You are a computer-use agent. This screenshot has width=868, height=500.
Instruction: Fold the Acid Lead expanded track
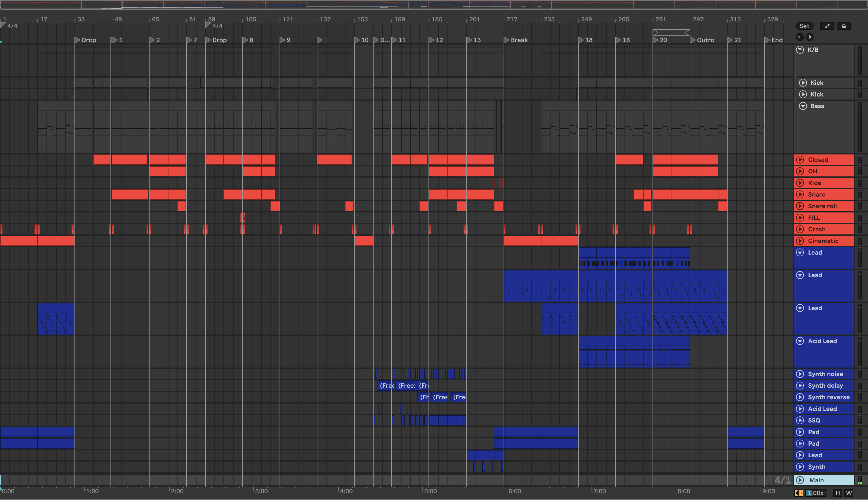pyautogui.click(x=800, y=341)
